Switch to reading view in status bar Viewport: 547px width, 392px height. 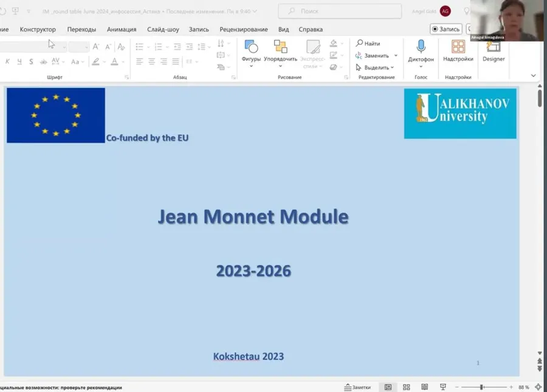425,387
